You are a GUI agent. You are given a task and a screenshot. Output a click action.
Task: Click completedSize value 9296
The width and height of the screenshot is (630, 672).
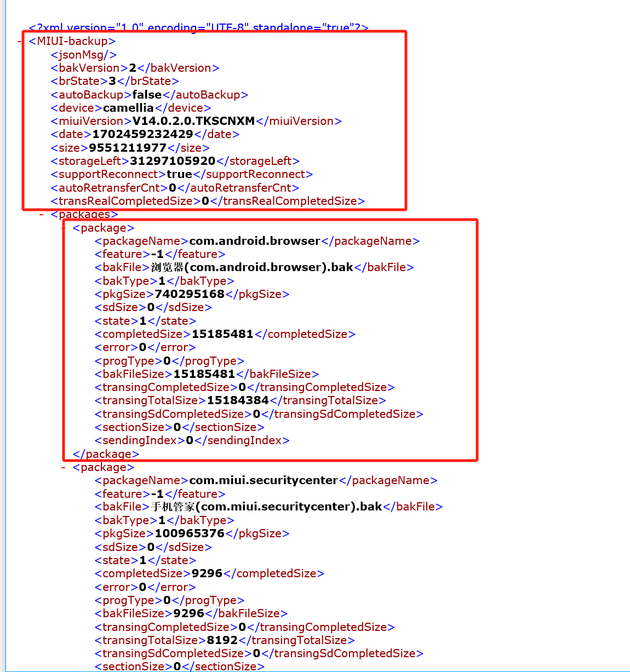point(207,573)
